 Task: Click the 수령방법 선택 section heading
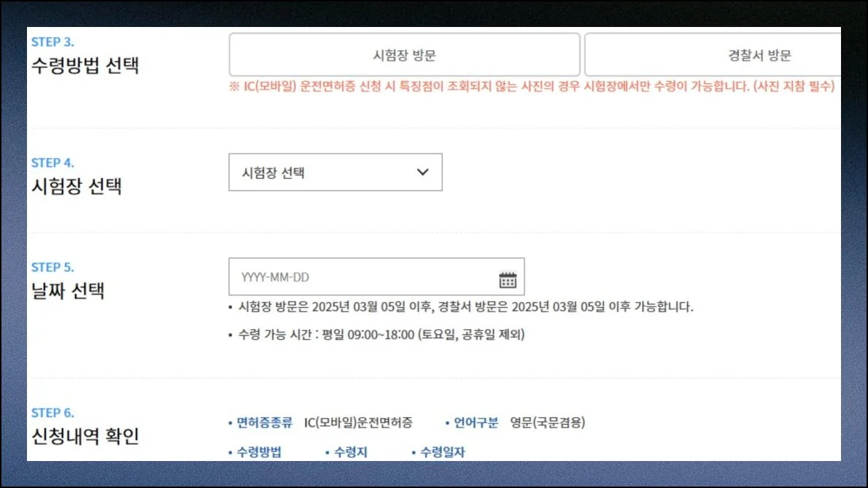point(85,66)
